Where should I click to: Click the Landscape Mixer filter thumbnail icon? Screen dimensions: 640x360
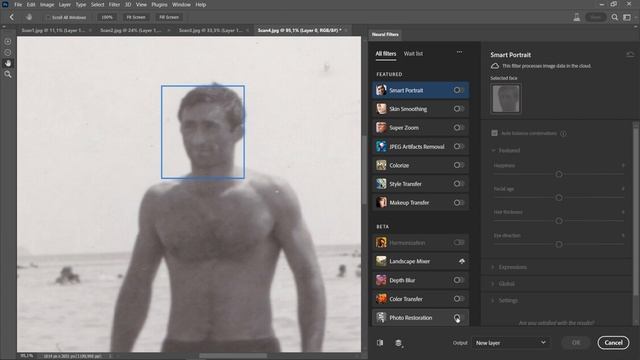[x=381, y=261]
